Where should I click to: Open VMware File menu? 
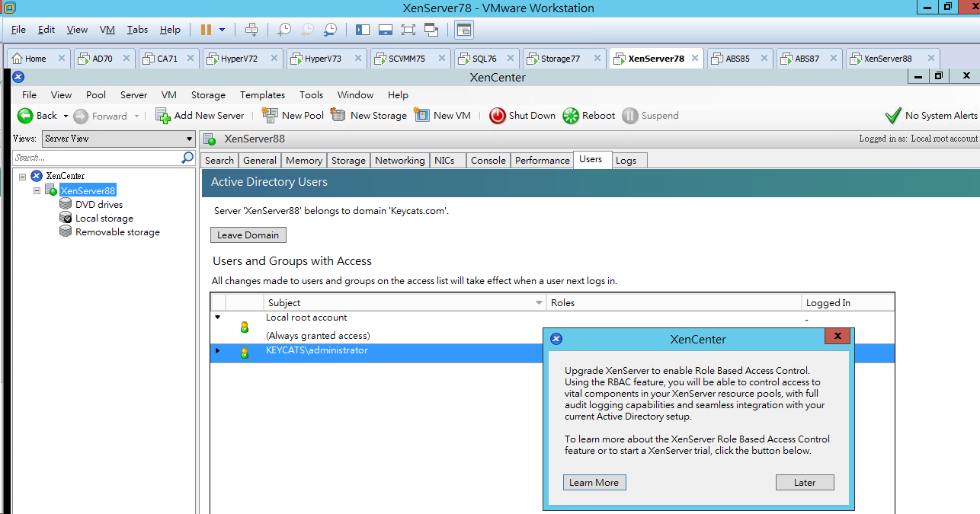(x=18, y=30)
